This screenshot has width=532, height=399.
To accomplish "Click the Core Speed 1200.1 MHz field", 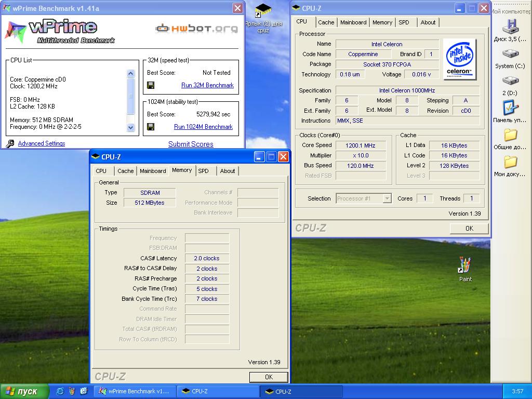I will coord(361,145).
